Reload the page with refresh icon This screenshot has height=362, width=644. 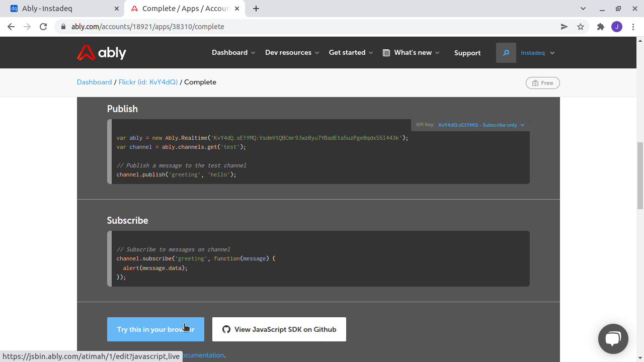point(43,27)
